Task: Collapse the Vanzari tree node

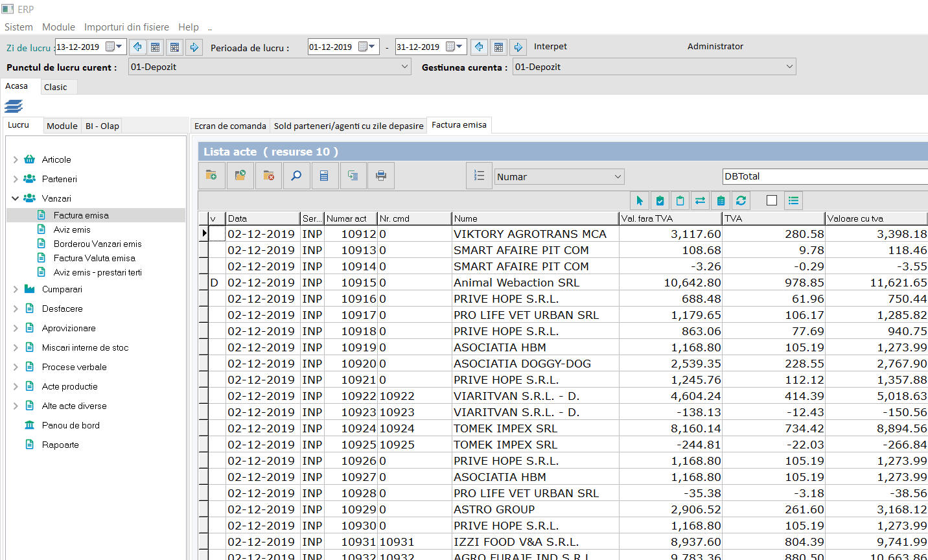Action: (x=16, y=198)
